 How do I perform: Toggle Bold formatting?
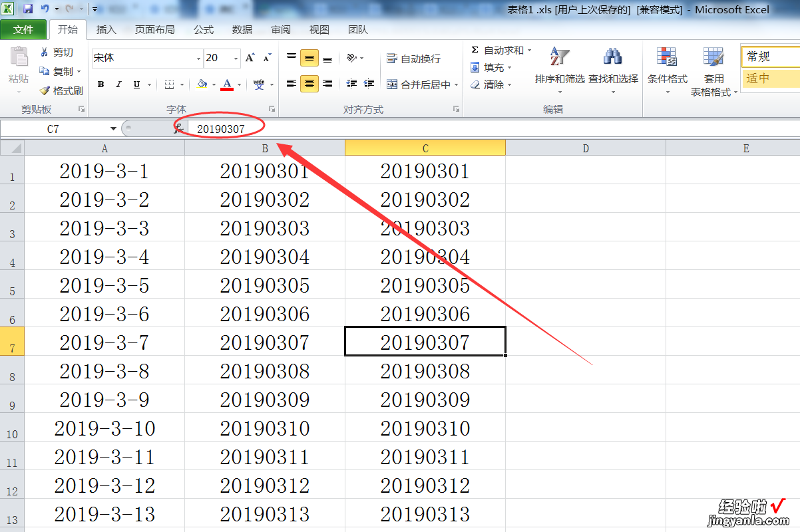[x=100, y=84]
